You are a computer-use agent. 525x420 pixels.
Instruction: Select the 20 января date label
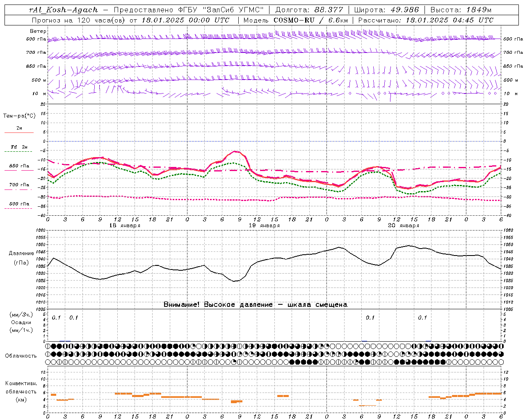404,226
